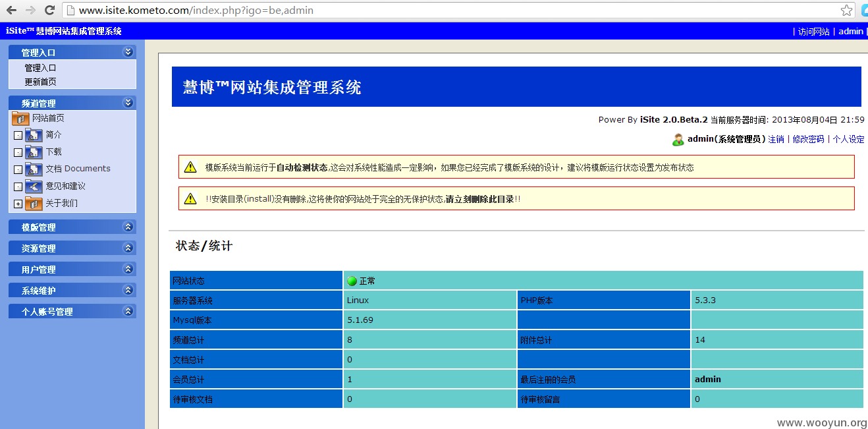
Task: Expand the 个人账号管理 panel
Action: 128,311
